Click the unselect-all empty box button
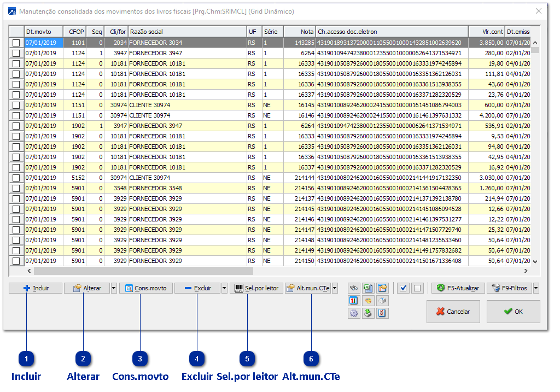 [x=417, y=288]
